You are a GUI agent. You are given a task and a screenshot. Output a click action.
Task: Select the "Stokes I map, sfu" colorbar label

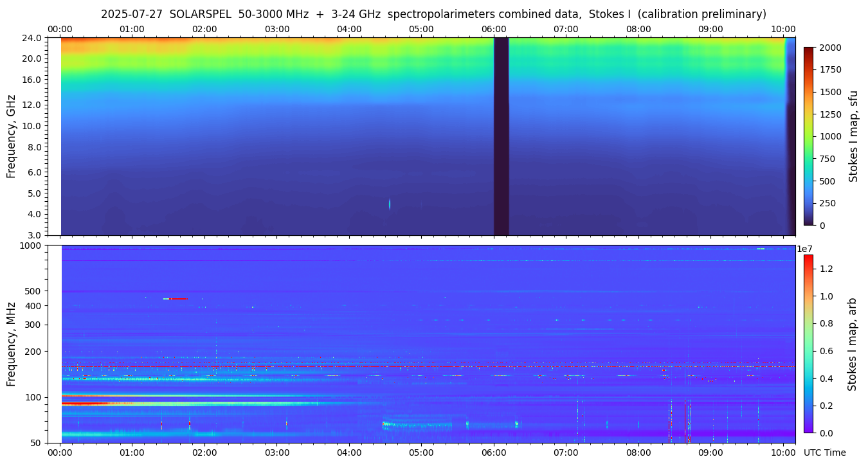[x=854, y=136]
